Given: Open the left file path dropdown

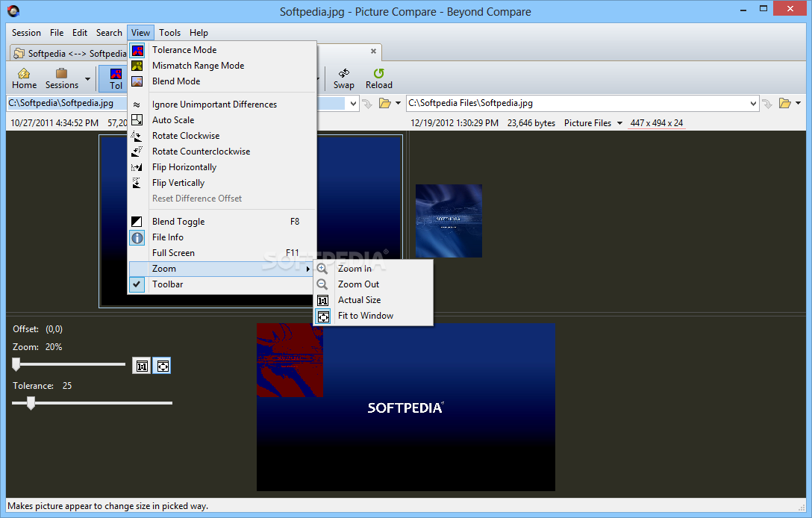Looking at the screenshot, I should pos(353,104).
